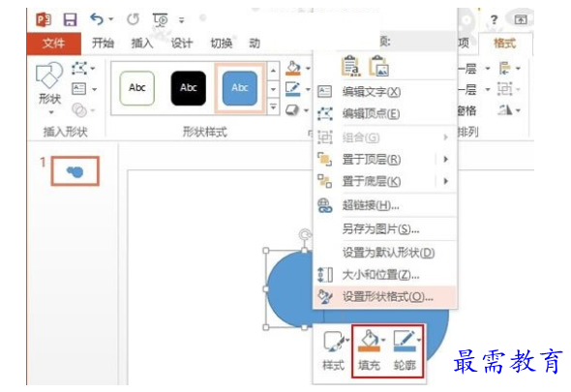Open the 形状 shapes gallery button
The width and height of the screenshot is (571, 392).
(50, 88)
